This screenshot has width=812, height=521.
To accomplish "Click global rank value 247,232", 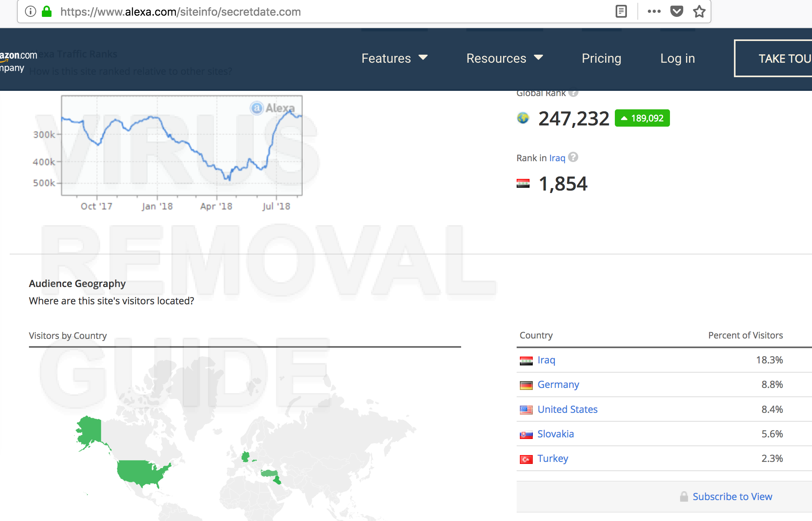I will point(574,119).
